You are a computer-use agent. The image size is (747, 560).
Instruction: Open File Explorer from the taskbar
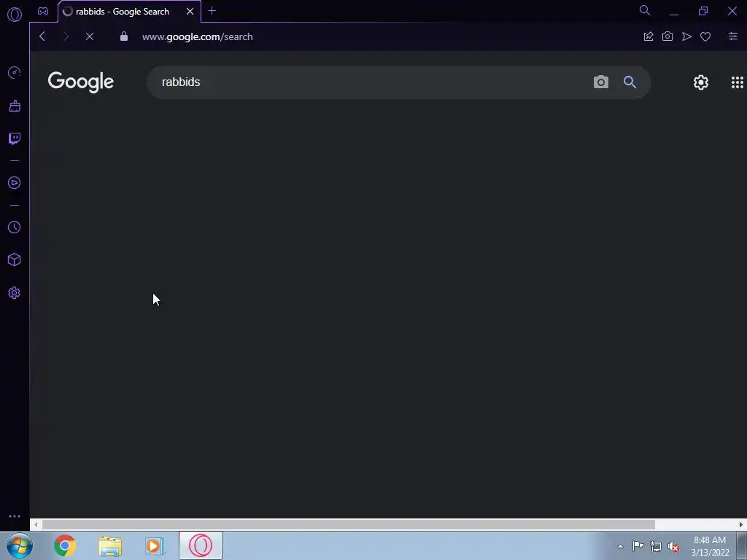point(110,545)
